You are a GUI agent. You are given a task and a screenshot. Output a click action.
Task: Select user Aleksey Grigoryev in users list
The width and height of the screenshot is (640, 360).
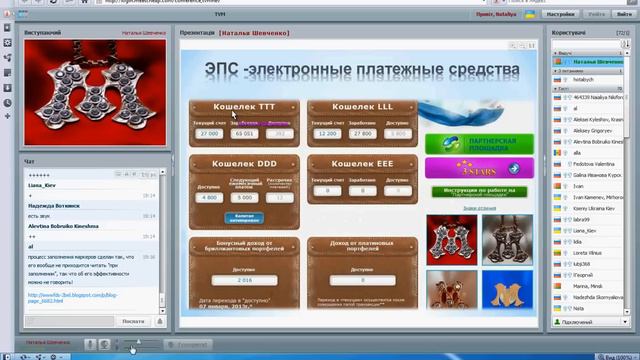click(x=588, y=131)
